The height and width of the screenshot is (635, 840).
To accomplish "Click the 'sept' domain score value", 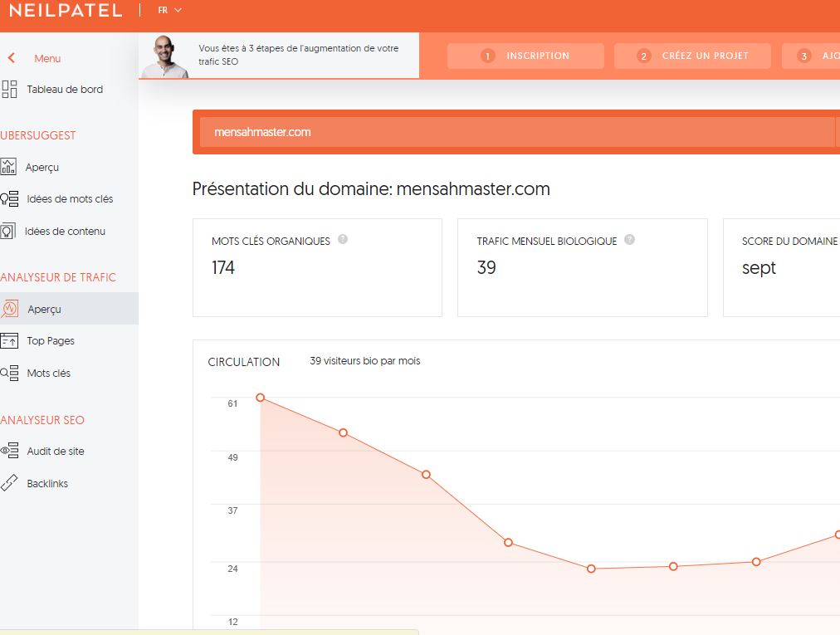I will (x=759, y=267).
